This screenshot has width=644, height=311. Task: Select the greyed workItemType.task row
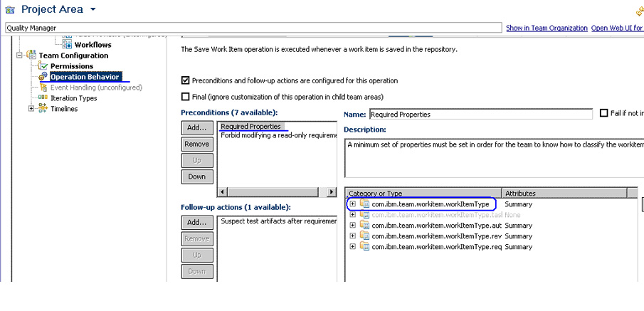pyautogui.click(x=437, y=215)
